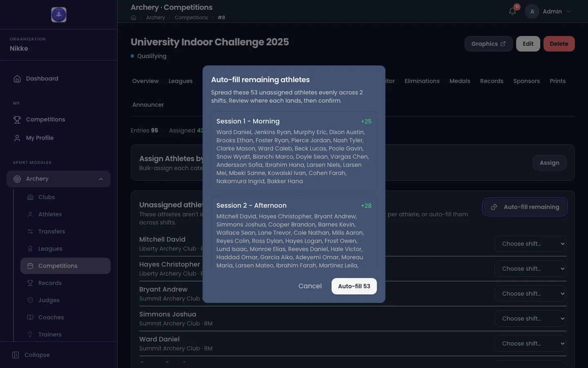Go to the Prints tab

tap(558, 81)
